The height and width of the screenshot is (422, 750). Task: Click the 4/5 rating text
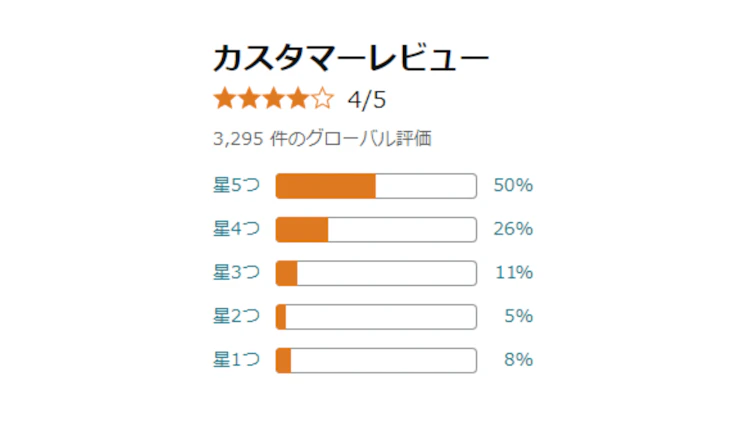pyautogui.click(x=367, y=100)
